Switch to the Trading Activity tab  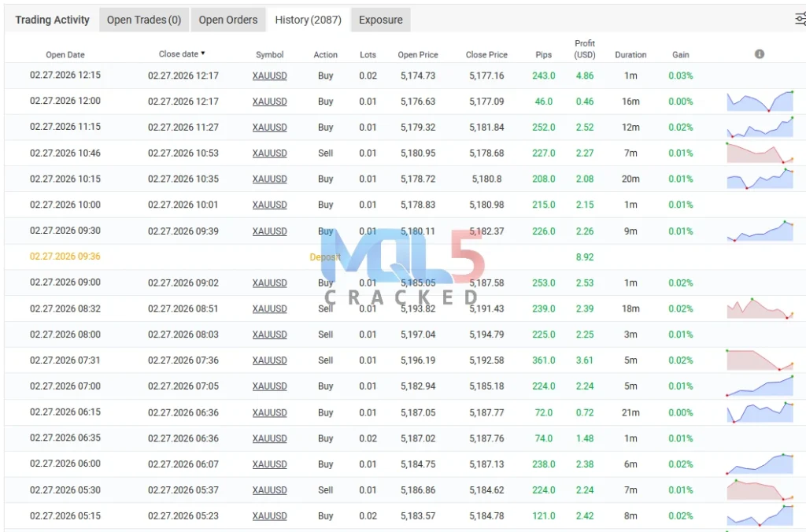[52, 19]
